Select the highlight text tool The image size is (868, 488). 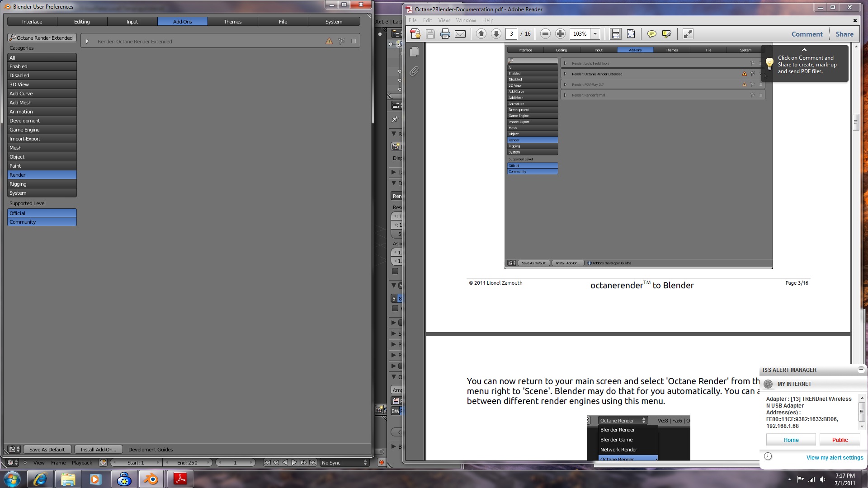pyautogui.click(x=666, y=34)
